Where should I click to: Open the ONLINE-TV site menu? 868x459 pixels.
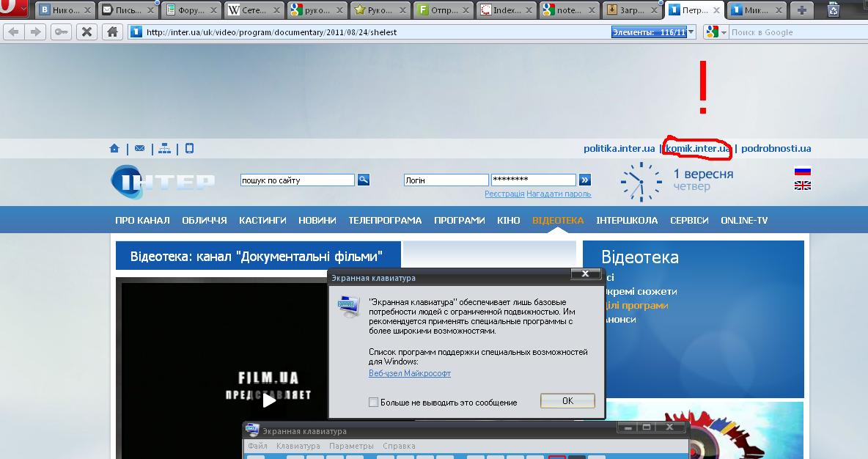point(744,221)
